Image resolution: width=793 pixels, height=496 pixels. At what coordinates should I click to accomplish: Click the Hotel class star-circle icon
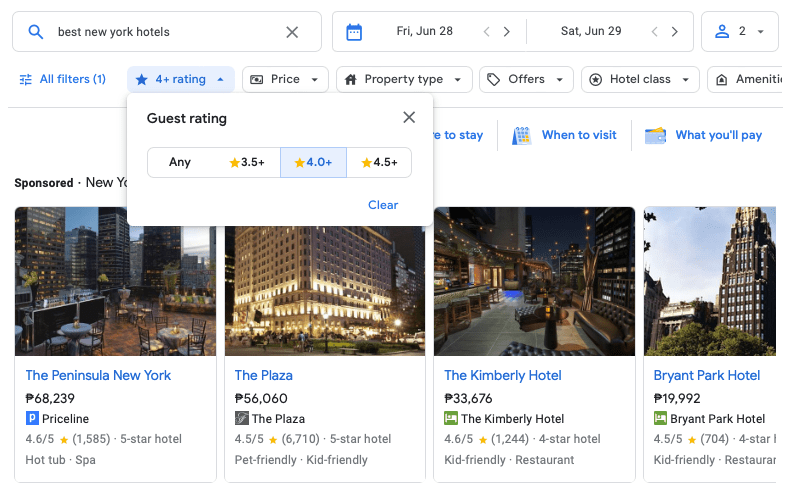[596, 79]
